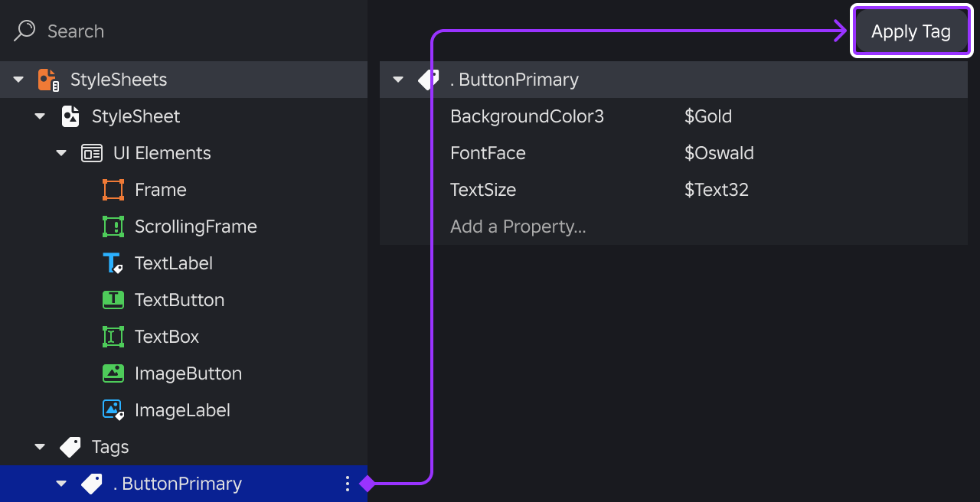980x502 pixels.
Task: Click the $Text32 value
Action: pos(717,190)
